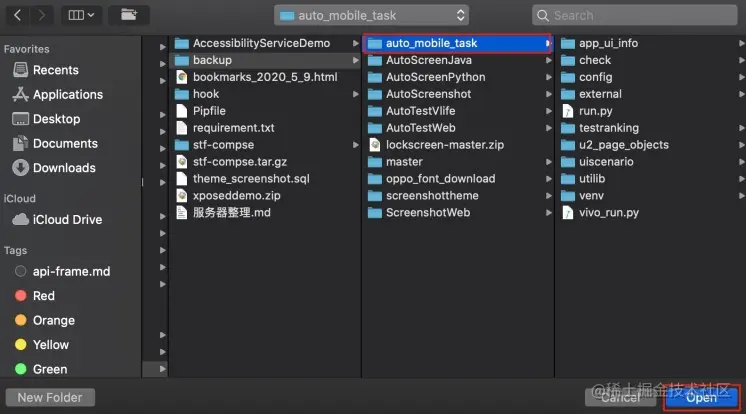Expand the AutoScreenPython folder arrow

coord(548,77)
